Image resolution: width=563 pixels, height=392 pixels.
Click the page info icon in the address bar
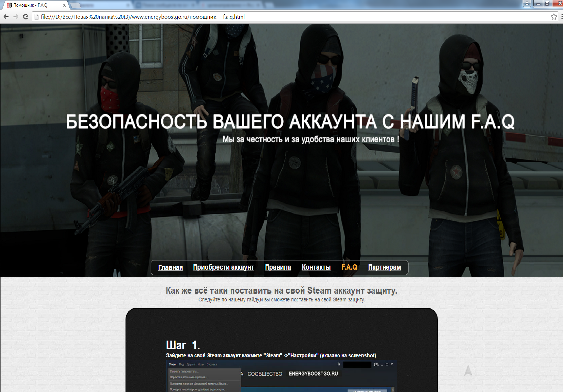pos(37,17)
